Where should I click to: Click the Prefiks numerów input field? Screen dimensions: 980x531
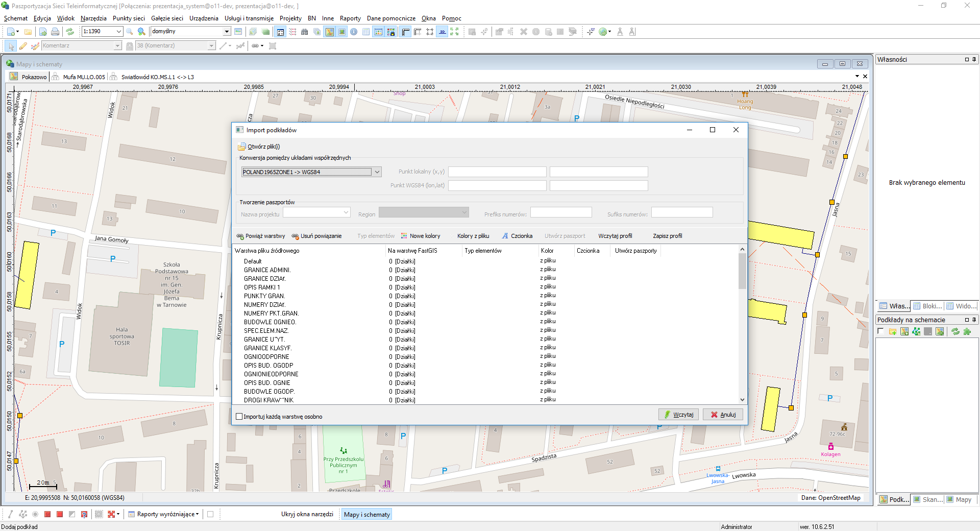(561, 212)
